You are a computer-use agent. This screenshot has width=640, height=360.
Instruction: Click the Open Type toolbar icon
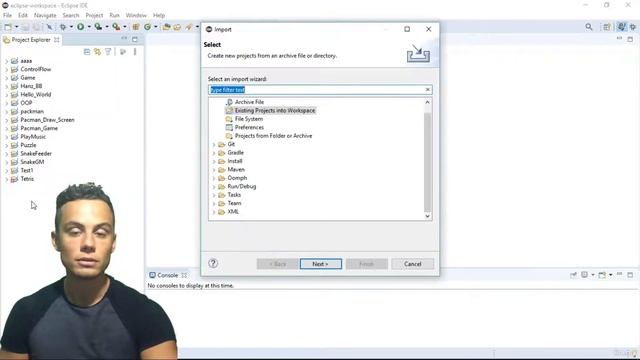166,27
